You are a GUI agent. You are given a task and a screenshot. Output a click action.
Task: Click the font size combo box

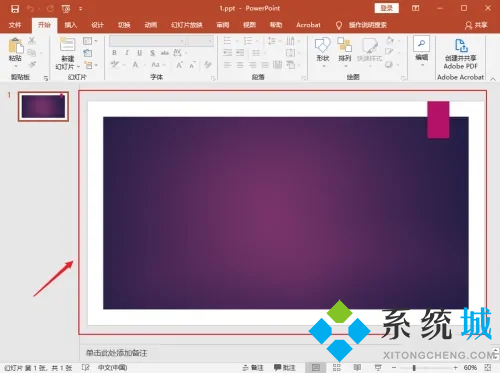point(200,41)
